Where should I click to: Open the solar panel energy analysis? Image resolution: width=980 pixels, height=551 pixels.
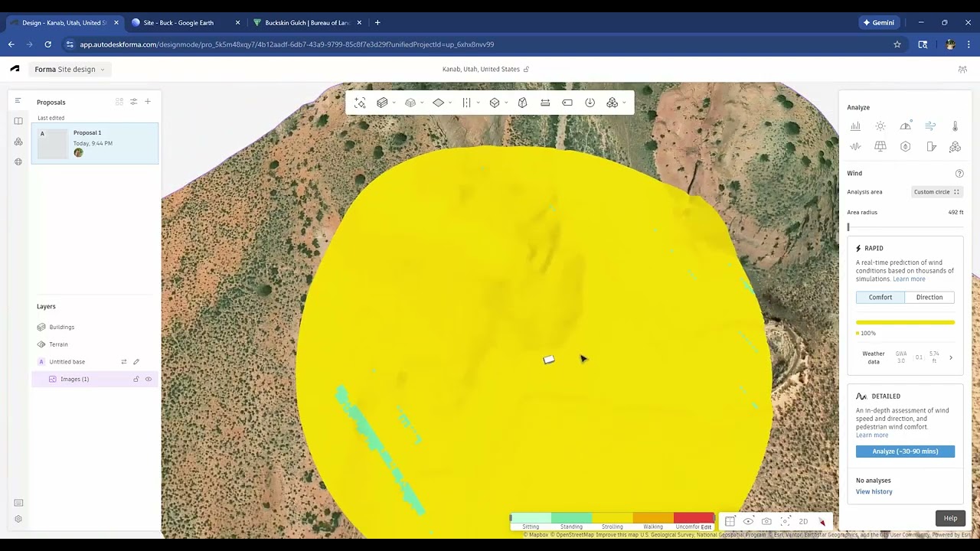pyautogui.click(x=880, y=146)
